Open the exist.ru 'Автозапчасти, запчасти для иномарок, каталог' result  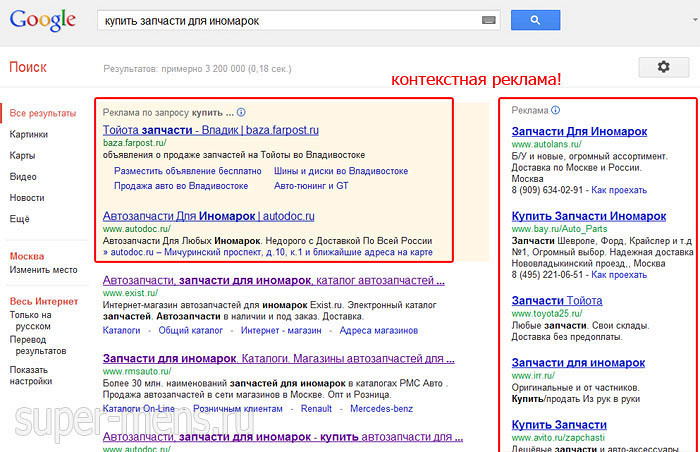coord(274,280)
